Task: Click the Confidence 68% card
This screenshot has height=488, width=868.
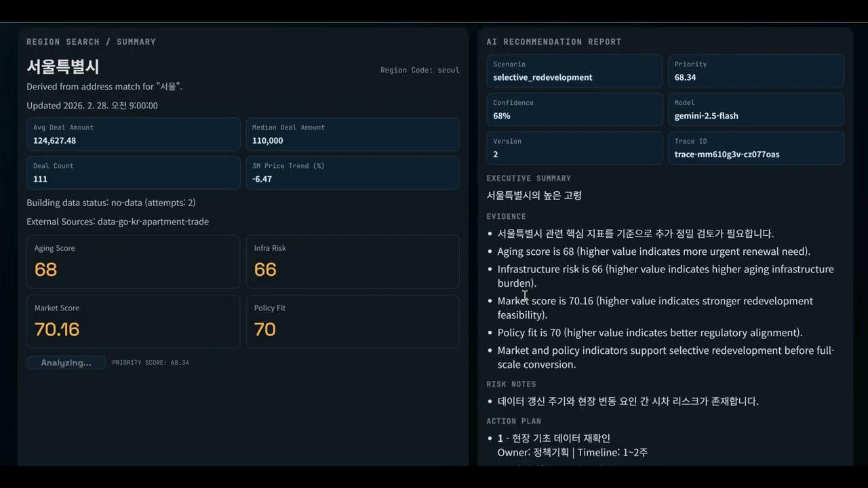Action: [x=574, y=110]
